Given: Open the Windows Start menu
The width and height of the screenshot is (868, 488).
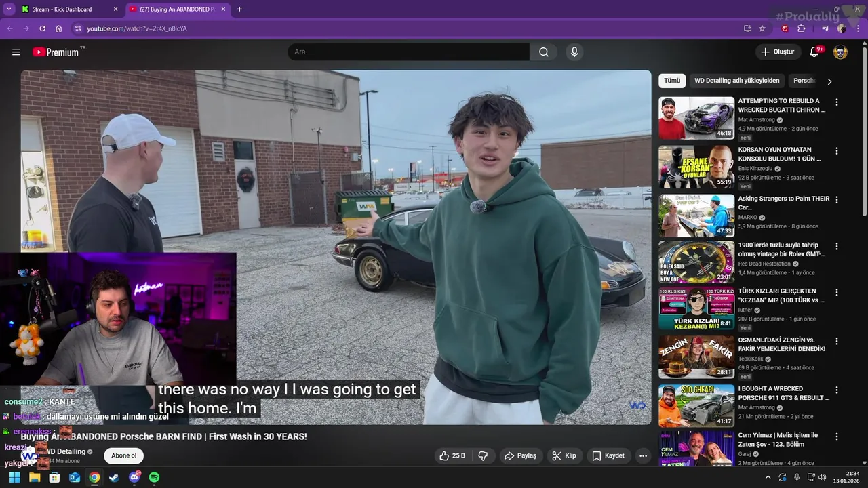Looking at the screenshot, I should 14,477.
